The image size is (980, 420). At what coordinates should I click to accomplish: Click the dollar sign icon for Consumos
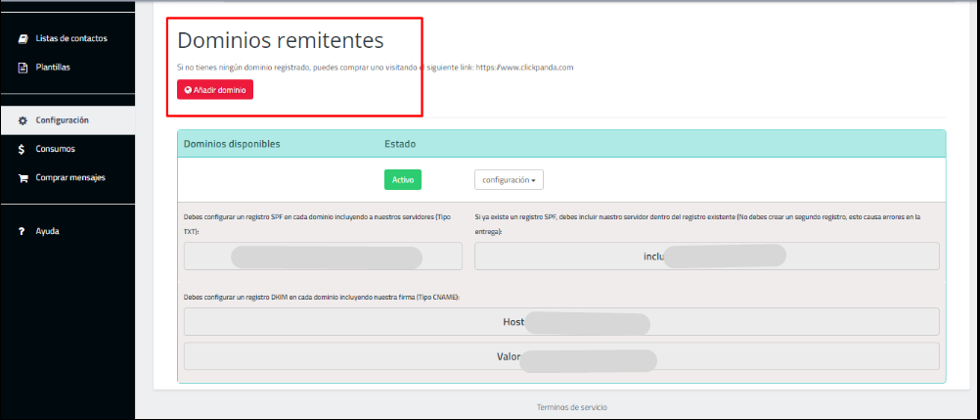coord(23,150)
